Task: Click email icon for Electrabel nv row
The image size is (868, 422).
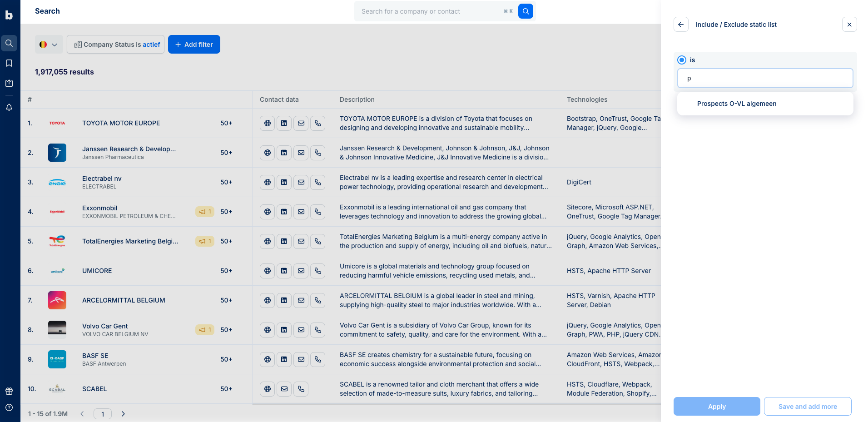Action: pos(301,182)
